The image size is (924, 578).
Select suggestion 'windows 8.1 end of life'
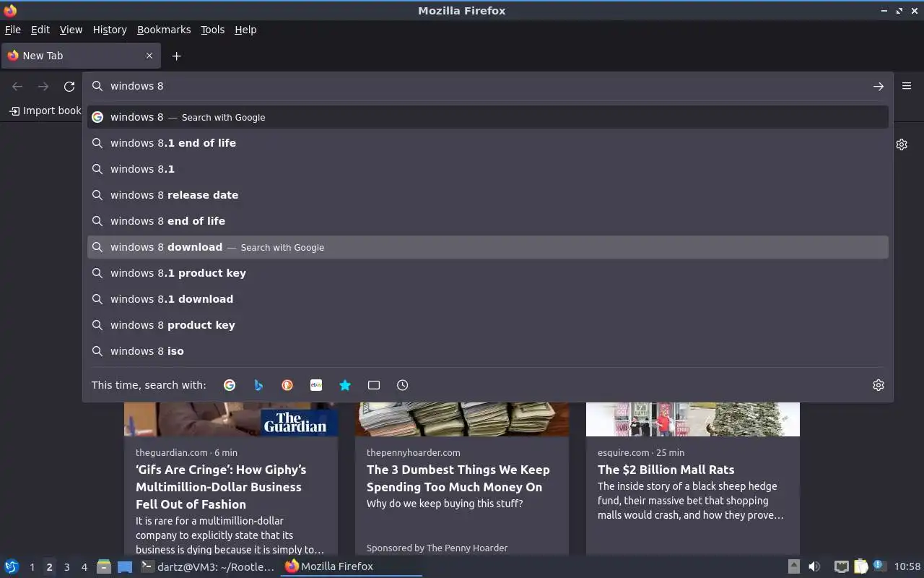click(488, 143)
